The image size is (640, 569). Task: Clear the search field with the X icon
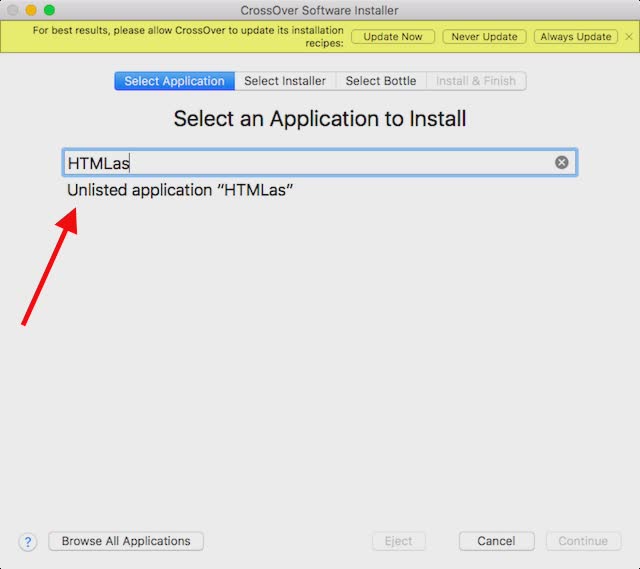tap(562, 162)
